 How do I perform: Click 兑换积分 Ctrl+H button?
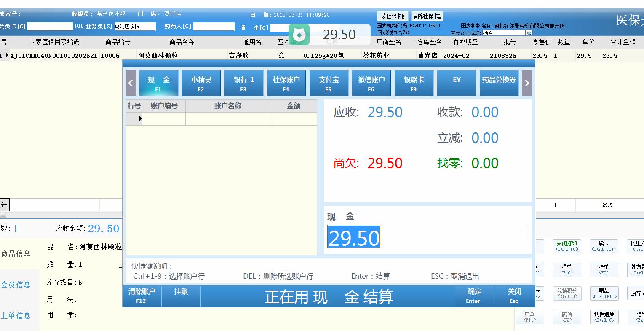[567, 293]
